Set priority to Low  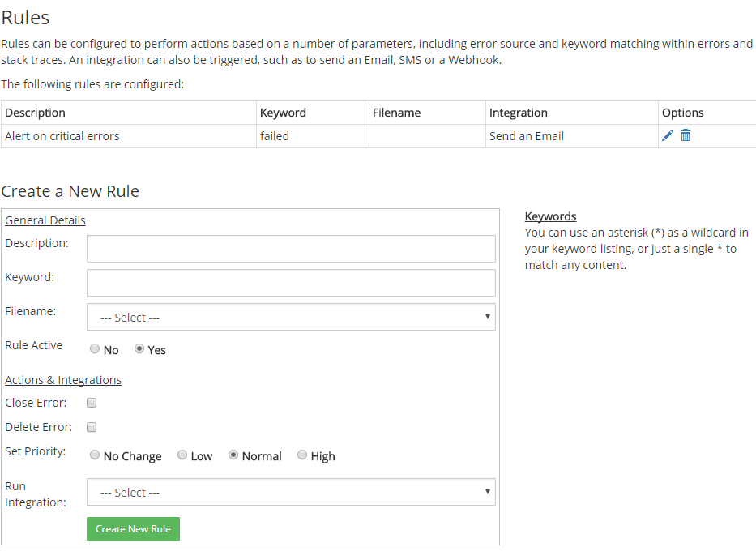182,455
